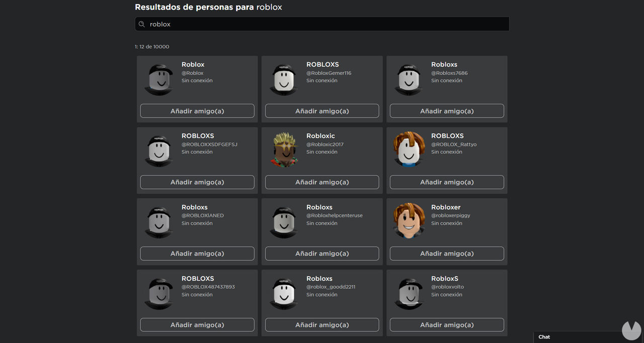Add @robloxerpiggy as a friend
644x343 pixels.
tap(447, 253)
